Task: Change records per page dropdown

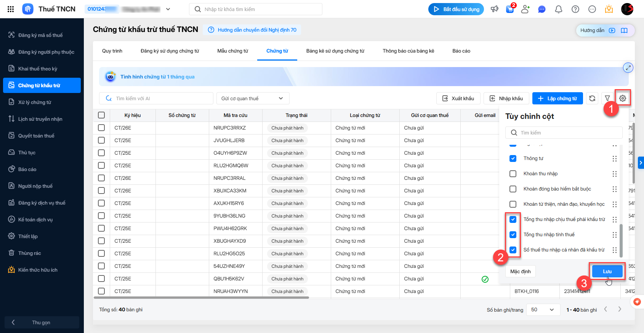Action: click(x=543, y=310)
